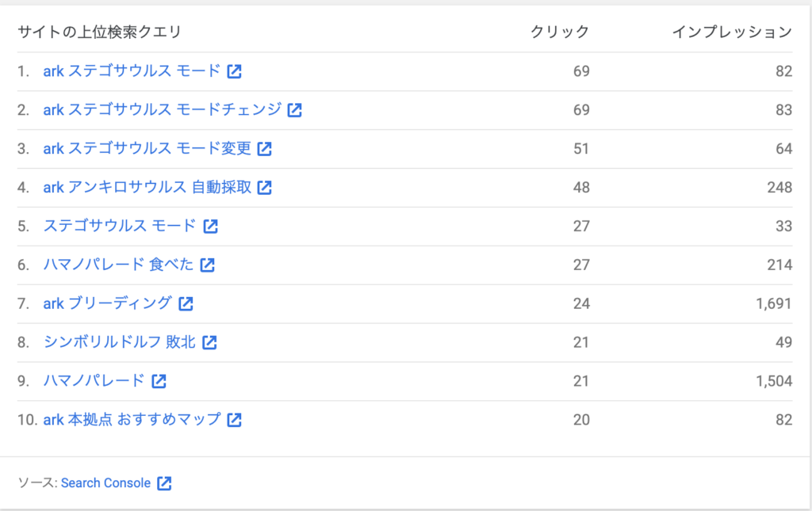
Task: Open the 'ark 本拠点 おすすめマップ' query link
Action: click(132, 420)
